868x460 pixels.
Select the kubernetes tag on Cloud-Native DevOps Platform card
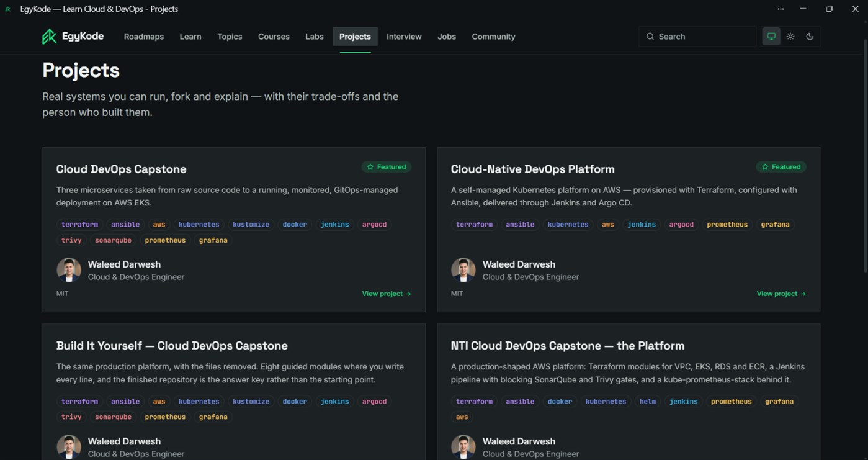pyautogui.click(x=568, y=225)
